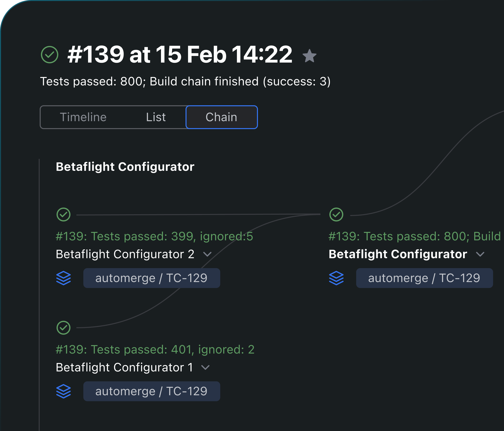This screenshot has height=431, width=504.
Task: Click the success status icon beside #139 title
Action: point(50,55)
